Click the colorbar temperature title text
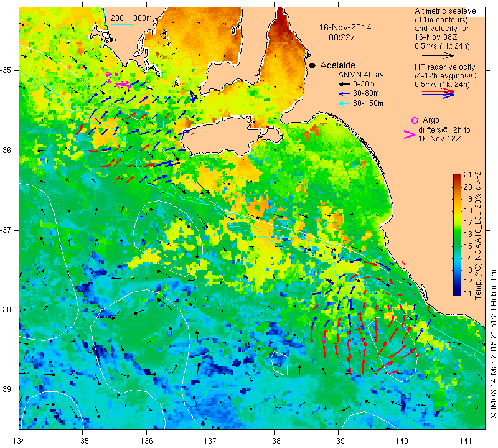Viewport: 498px width, 448px height. coord(478,235)
